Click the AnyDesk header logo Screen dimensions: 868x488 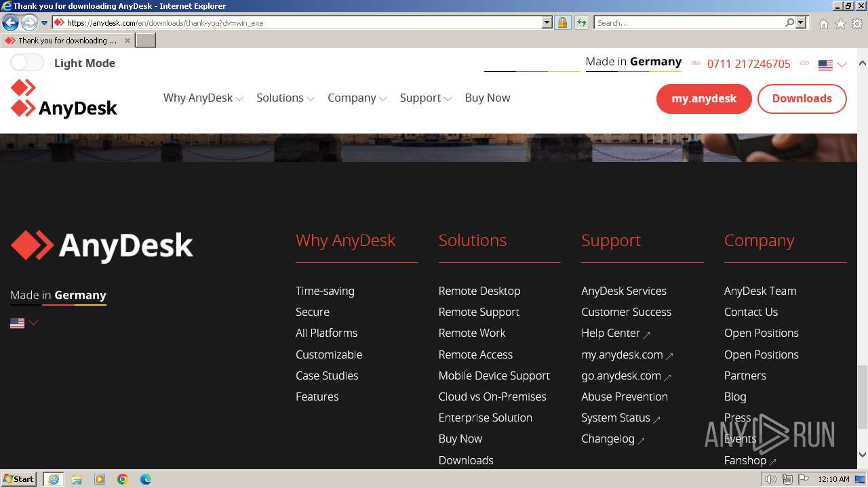[64, 99]
